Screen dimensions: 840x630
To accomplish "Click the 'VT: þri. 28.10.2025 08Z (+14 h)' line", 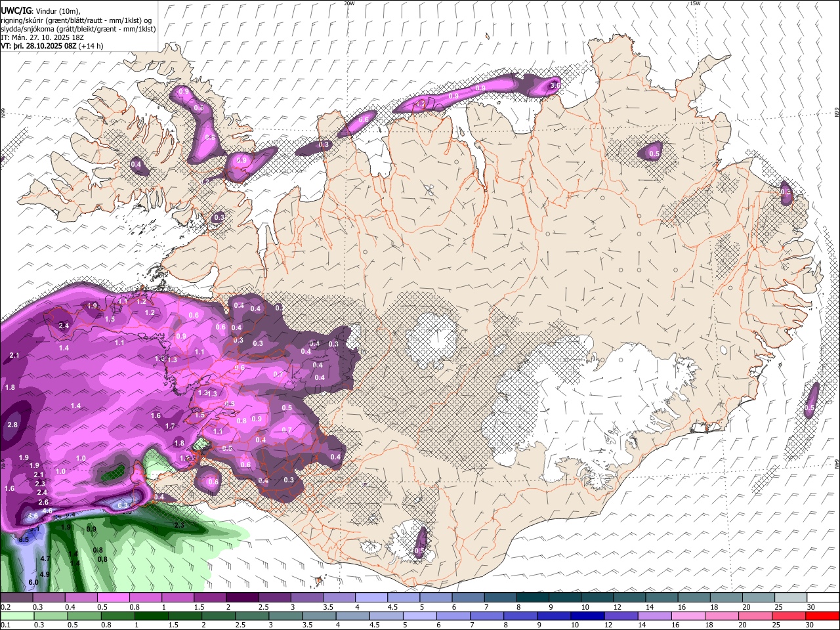I will [x=52, y=46].
